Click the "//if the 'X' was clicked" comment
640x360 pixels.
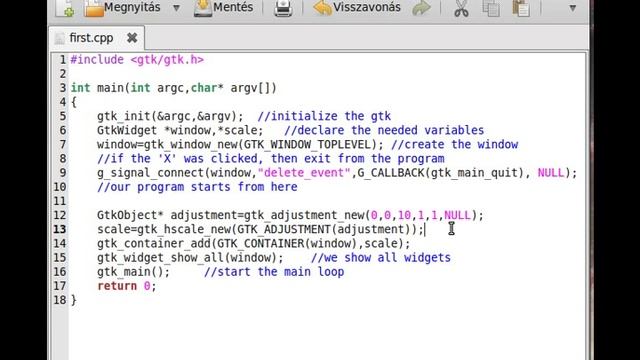point(271,158)
